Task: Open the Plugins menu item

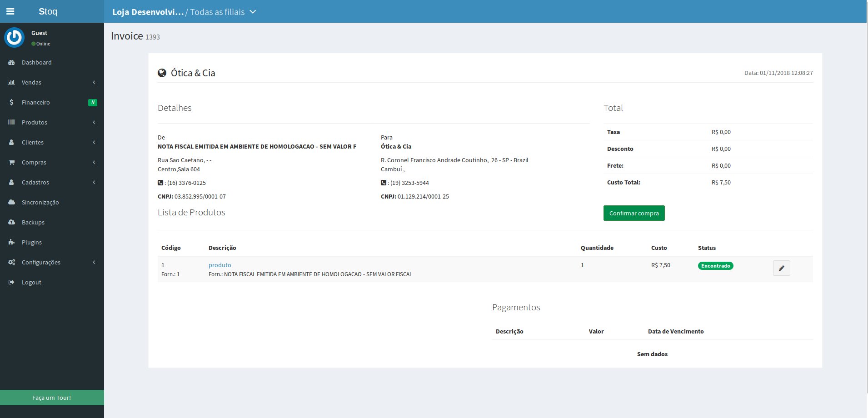Action: [52, 242]
